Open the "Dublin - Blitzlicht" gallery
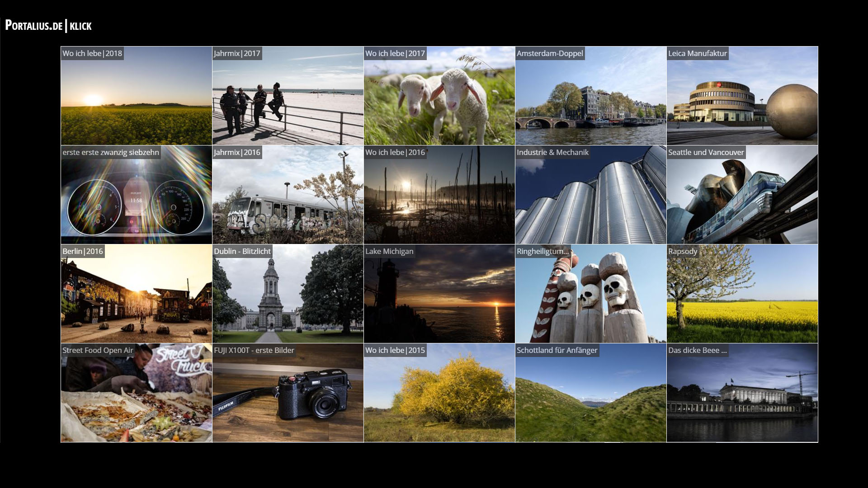 pyautogui.click(x=288, y=294)
